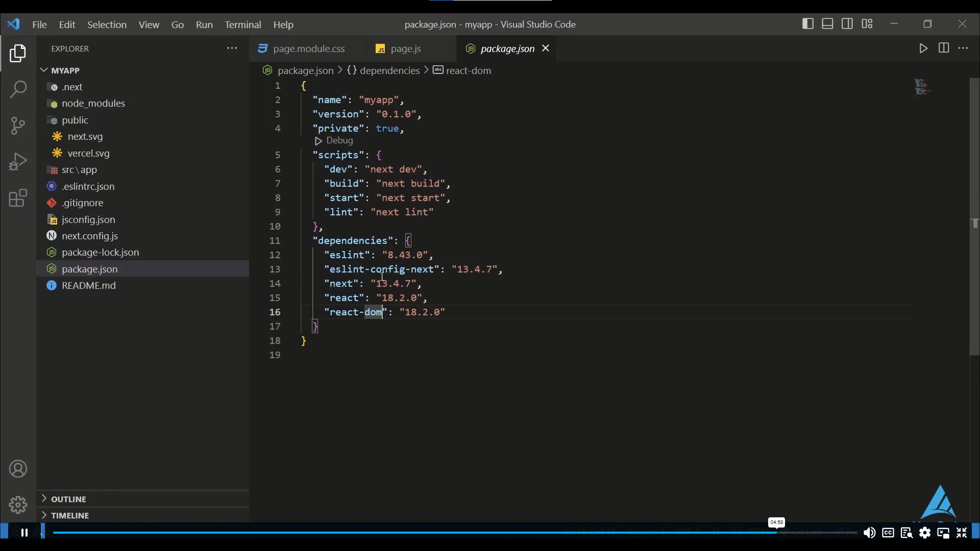This screenshot has width=980, height=551.
Task: Expand the .next folder
Action: point(142,87)
